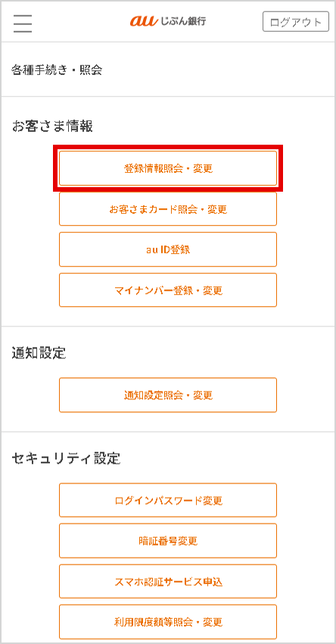336x644 pixels.
Task: Open 通知設定照会・変更
Action: point(168,395)
